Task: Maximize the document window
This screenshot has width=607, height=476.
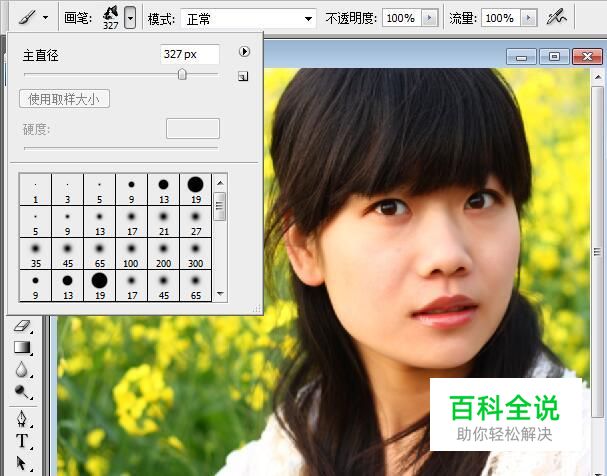Action: click(554, 57)
